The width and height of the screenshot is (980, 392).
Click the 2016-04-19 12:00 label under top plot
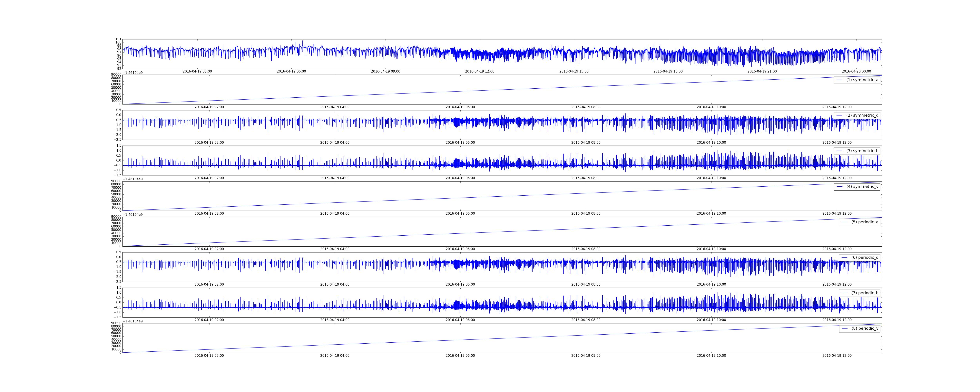(x=479, y=72)
